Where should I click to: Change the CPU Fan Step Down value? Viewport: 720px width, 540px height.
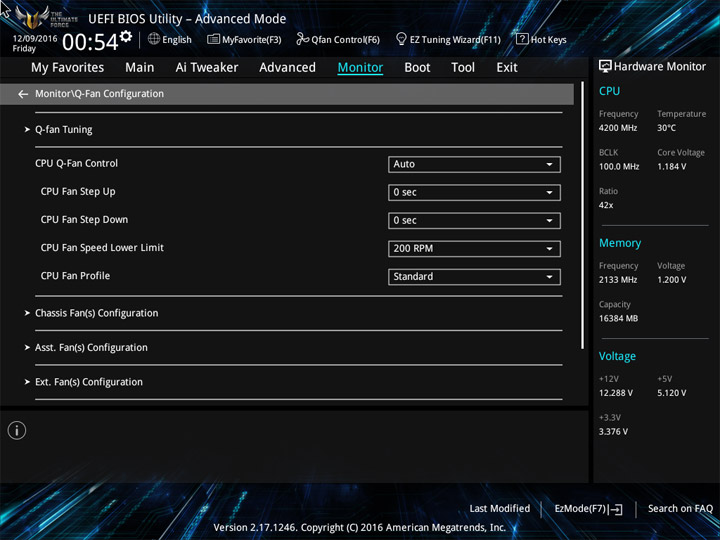tap(474, 220)
